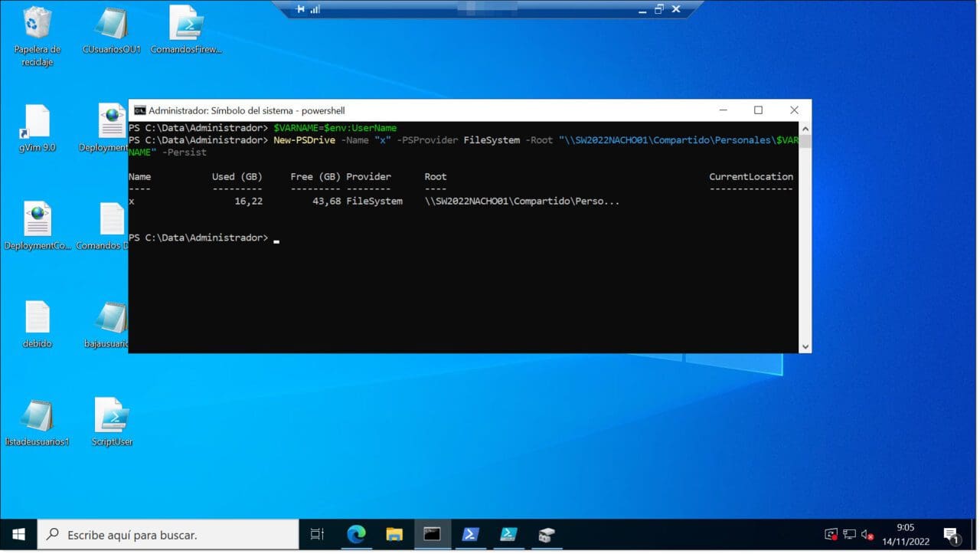Click the console vertical scrollbar thumb
The image size is (980, 554).
(x=805, y=141)
